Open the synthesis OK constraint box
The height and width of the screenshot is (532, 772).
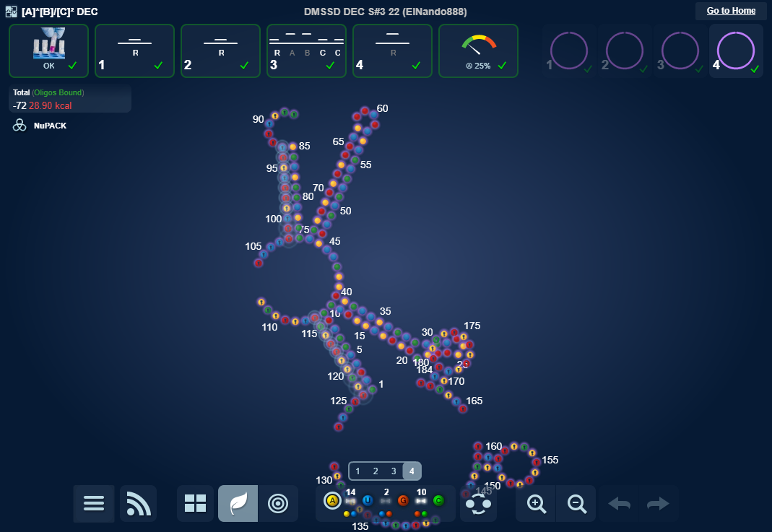[49, 51]
